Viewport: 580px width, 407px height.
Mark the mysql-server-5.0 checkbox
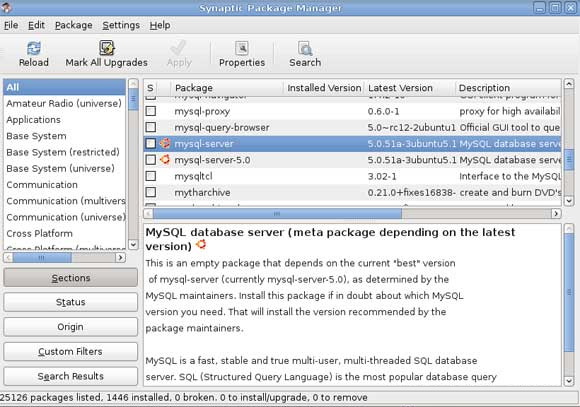tap(151, 160)
